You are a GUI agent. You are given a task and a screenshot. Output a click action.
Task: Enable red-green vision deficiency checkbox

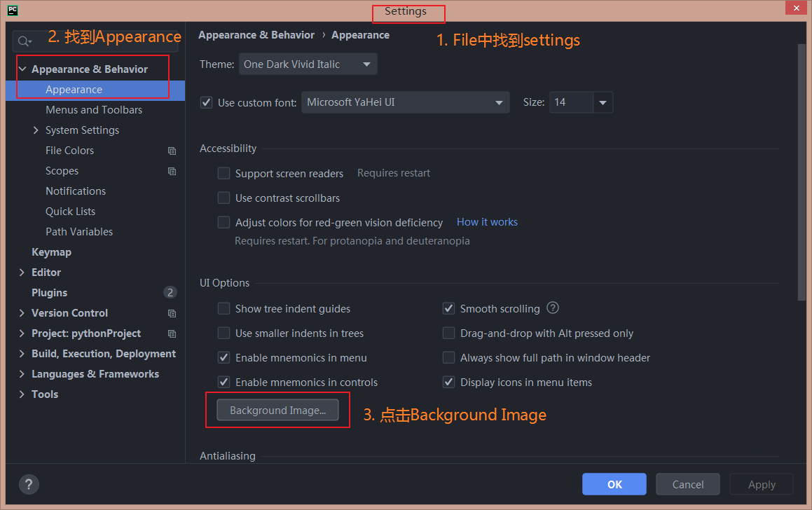click(223, 222)
